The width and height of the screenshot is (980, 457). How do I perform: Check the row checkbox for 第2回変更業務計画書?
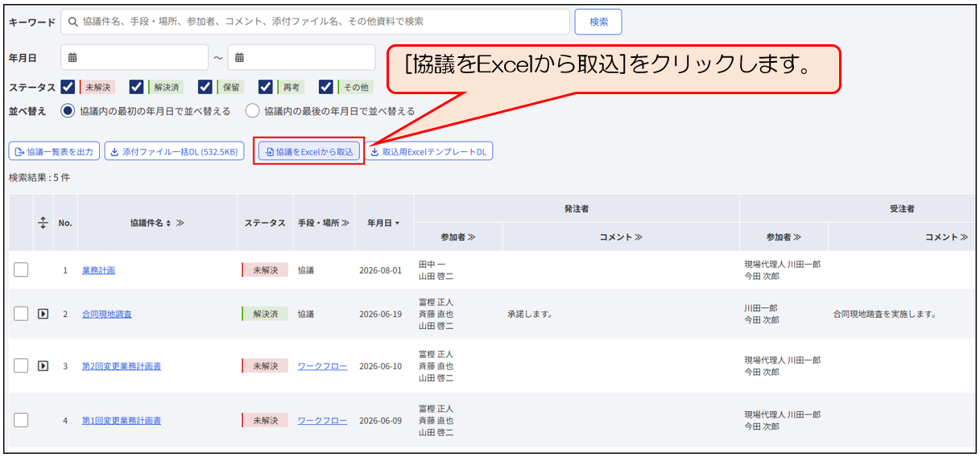point(21,366)
